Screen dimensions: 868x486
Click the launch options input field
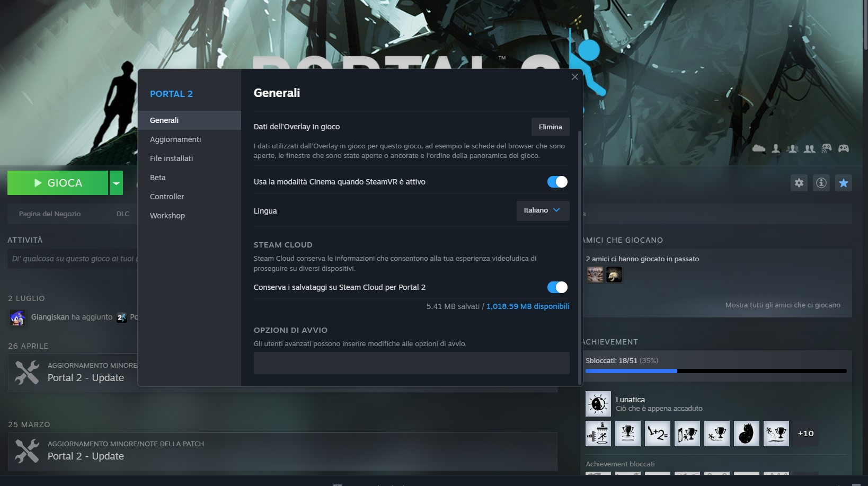click(x=412, y=363)
